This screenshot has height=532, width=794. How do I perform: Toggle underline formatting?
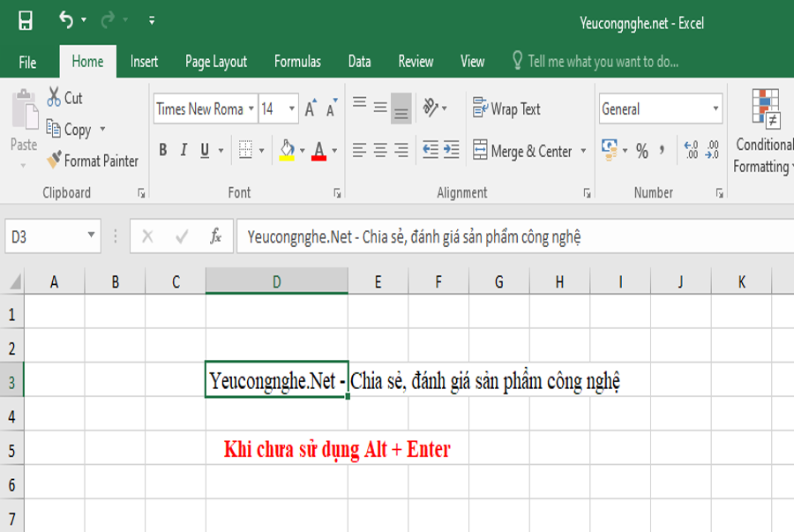205,150
